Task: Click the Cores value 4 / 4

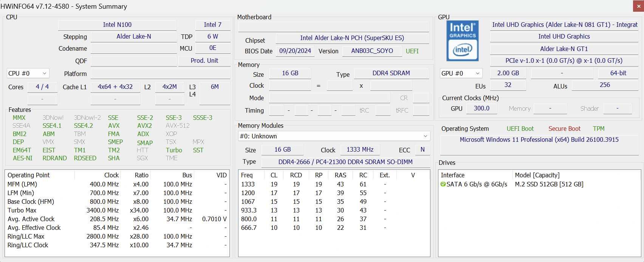Action: [42, 87]
